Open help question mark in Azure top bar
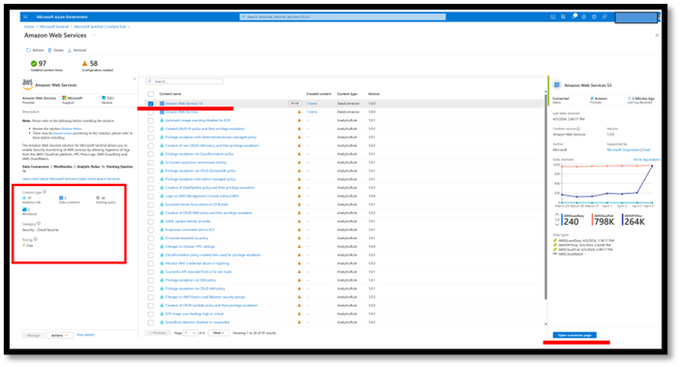Image resolution: width=680 pixels, height=367 pixels. pos(594,17)
